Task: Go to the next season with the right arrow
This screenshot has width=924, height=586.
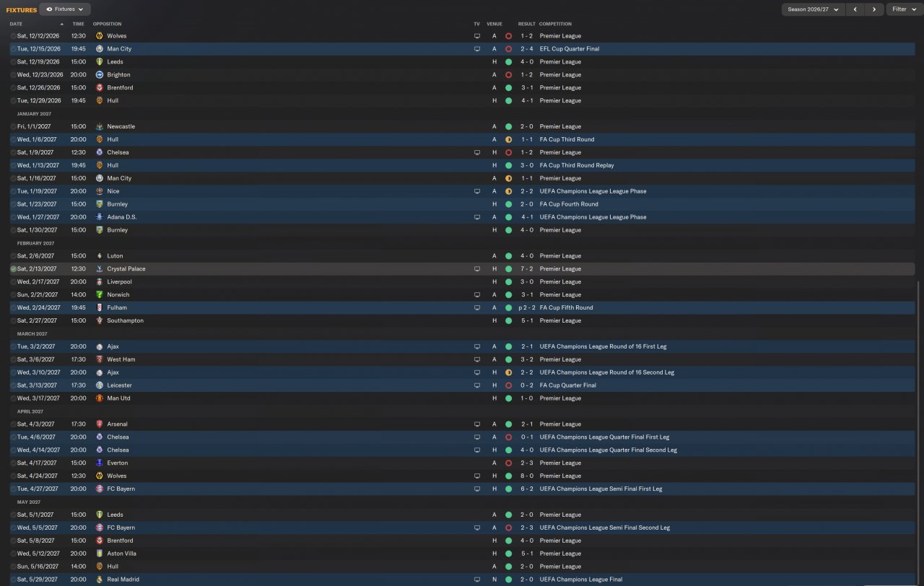Action: (874, 9)
